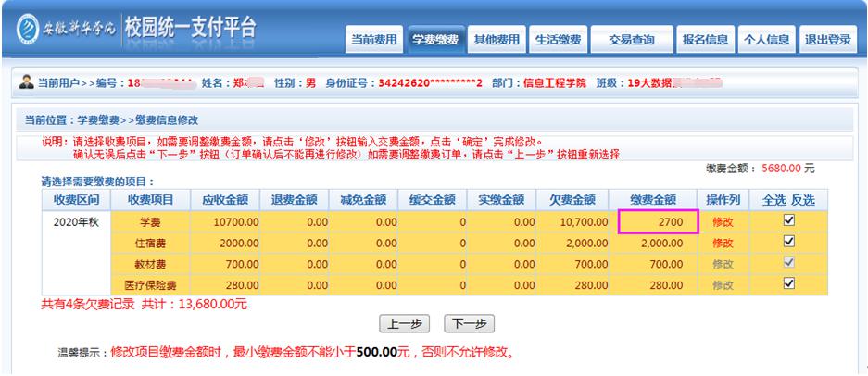The image size is (868, 376).
Task: Uncheck the 学费 row checkbox
Action: [789, 221]
